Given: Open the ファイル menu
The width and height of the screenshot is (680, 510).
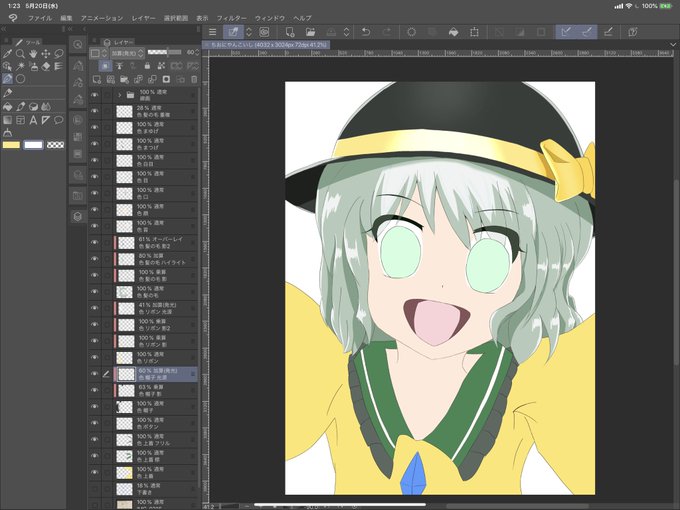Looking at the screenshot, I should coord(40,18).
